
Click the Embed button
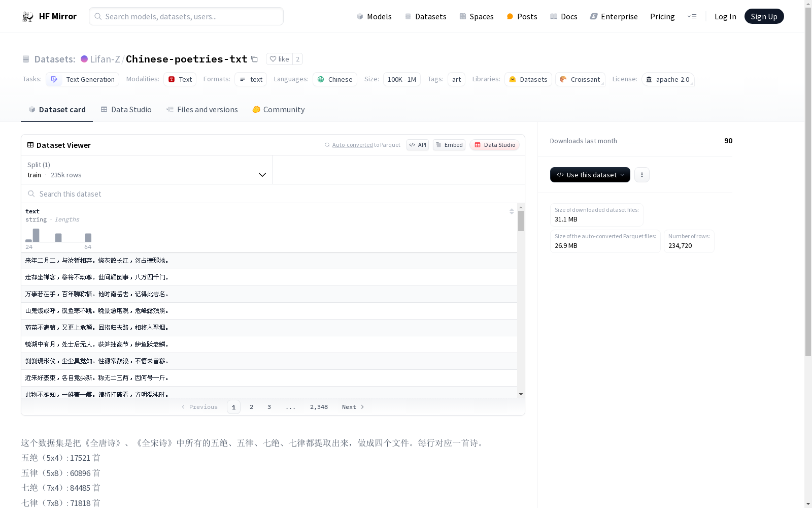(449, 145)
